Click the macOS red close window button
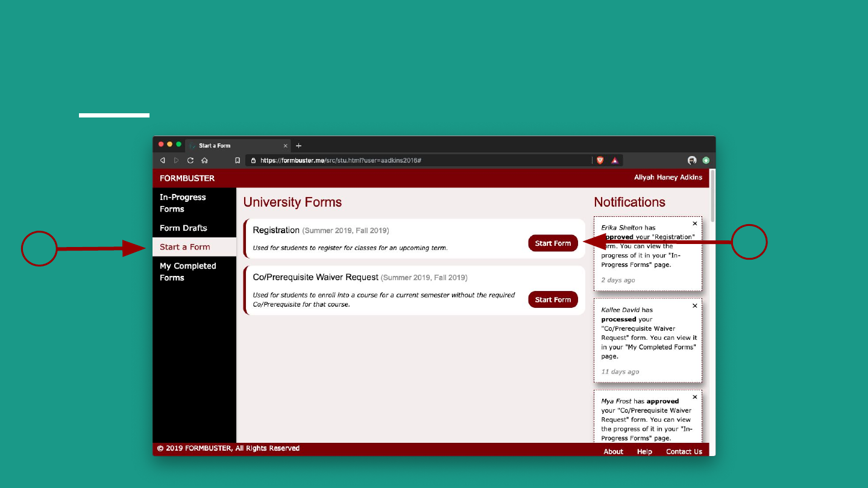 tap(161, 145)
